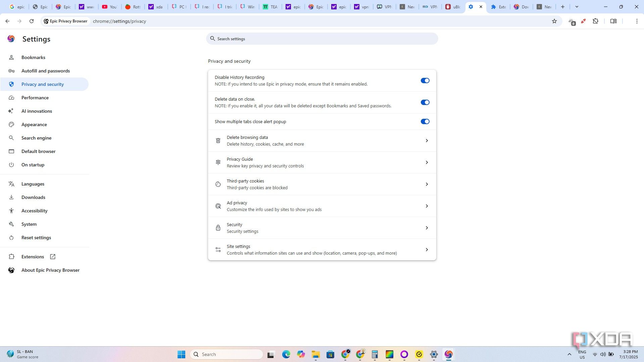The height and width of the screenshot is (362, 644).
Task: Open Accessibility settings
Action: [x=44, y=211]
